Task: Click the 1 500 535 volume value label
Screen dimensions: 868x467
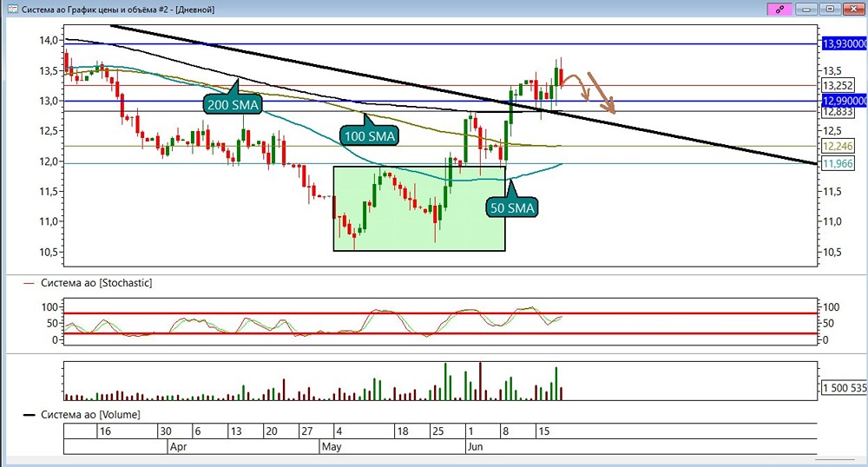Action: click(x=843, y=388)
